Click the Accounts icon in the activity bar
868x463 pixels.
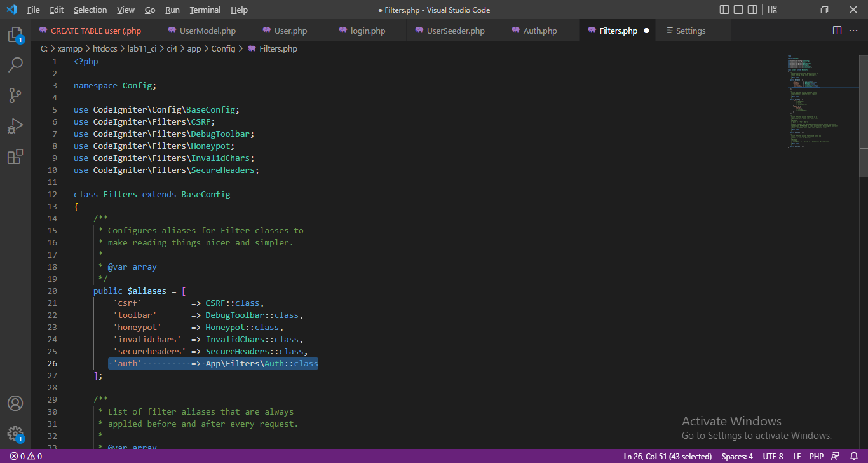15,403
